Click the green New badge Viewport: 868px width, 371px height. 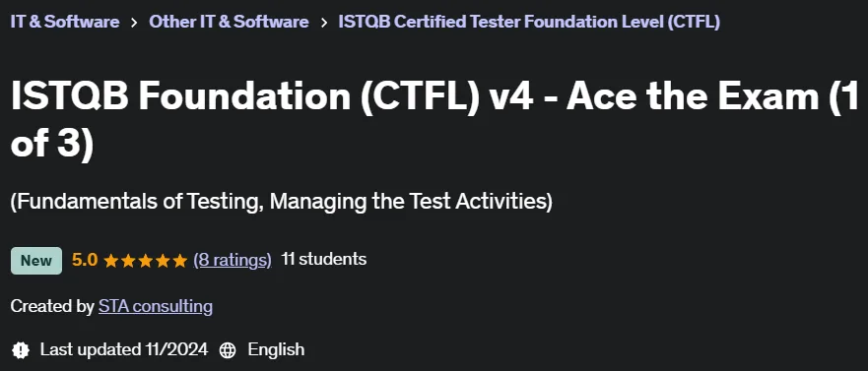click(36, 261)
